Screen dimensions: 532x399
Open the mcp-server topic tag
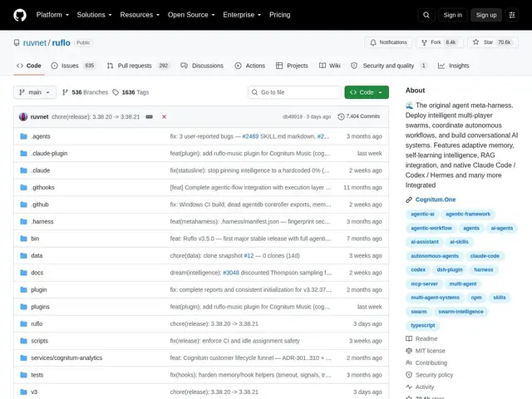click(424, 283)
